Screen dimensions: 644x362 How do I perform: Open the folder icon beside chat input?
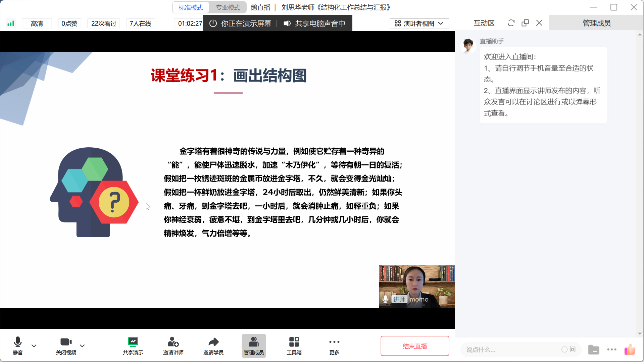(x=593, y=350)
